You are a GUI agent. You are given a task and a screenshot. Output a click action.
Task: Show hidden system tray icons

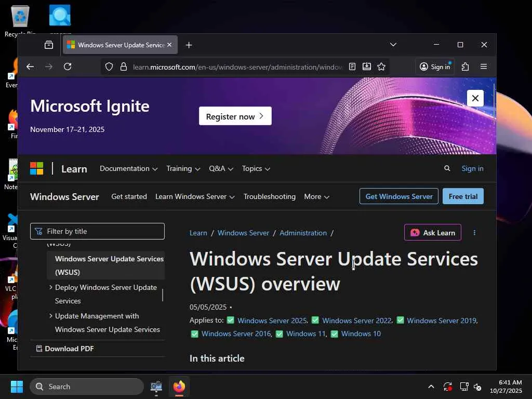coord(431,387)
